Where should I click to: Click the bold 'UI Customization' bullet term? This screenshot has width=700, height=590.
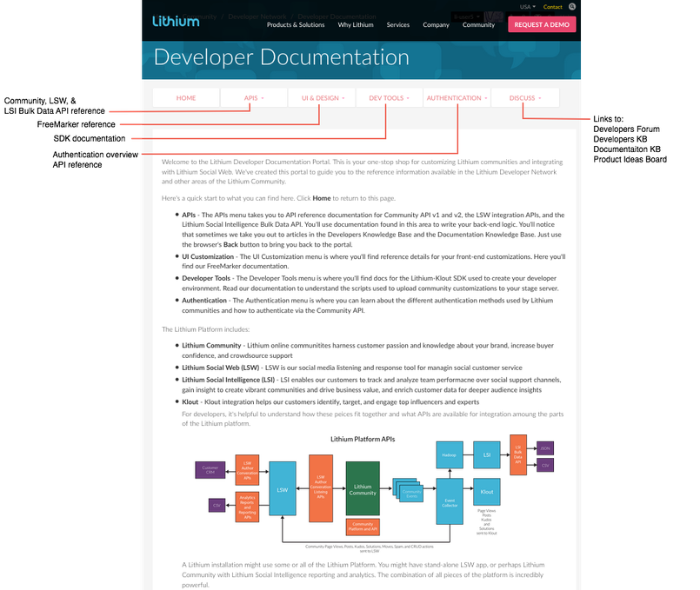pos(208,257)
